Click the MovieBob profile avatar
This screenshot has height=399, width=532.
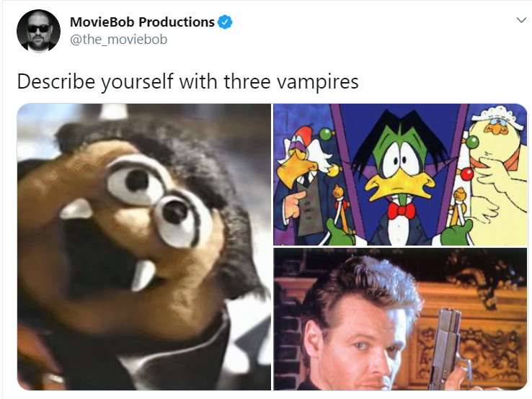[38, 31]
